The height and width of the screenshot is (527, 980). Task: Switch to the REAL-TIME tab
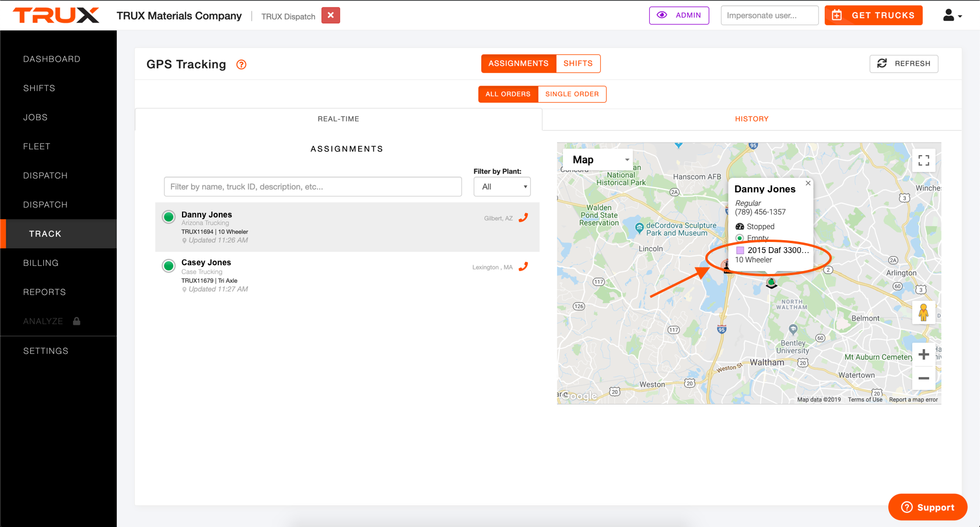[338, 119]
